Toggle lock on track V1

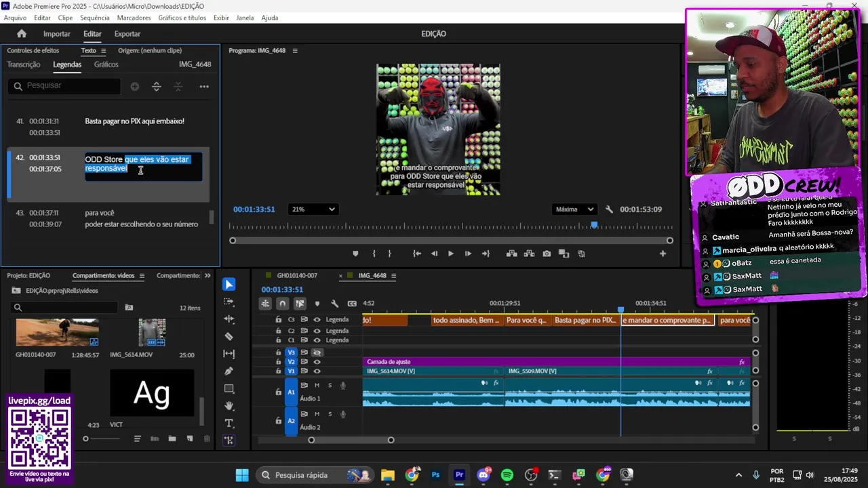coord(278,371)
